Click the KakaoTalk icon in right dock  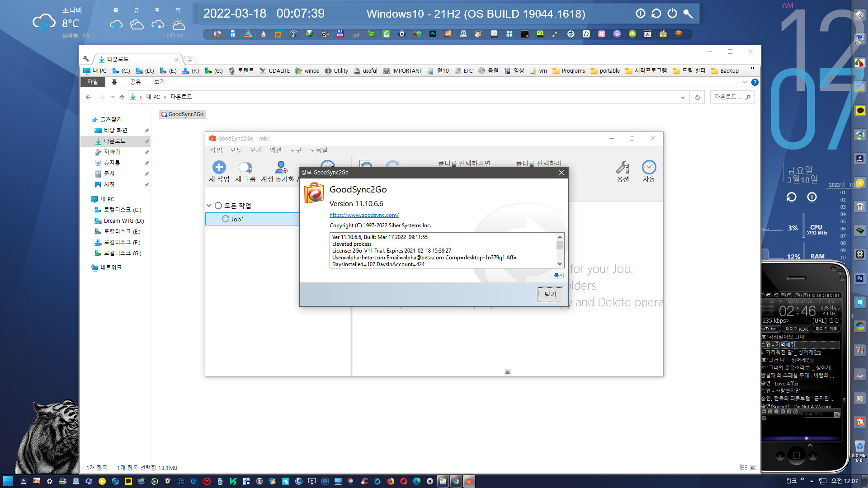click(860, 111)
